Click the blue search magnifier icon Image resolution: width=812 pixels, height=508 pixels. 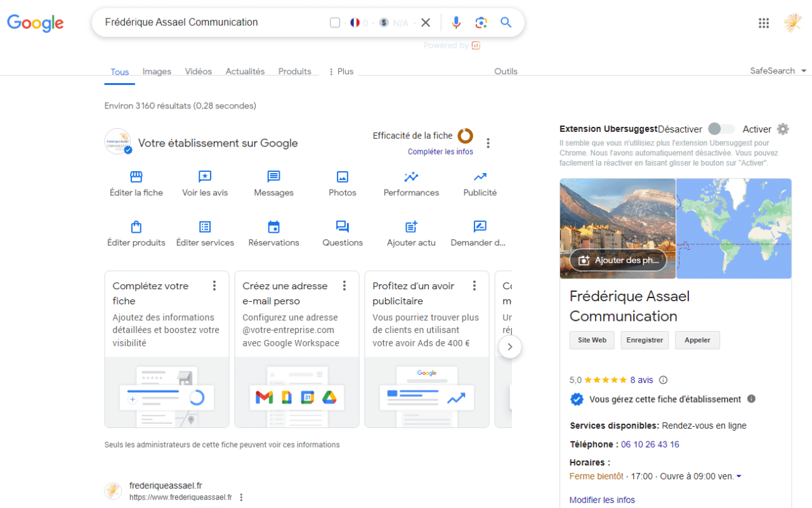pyautogui.click(x=506, y=23)
